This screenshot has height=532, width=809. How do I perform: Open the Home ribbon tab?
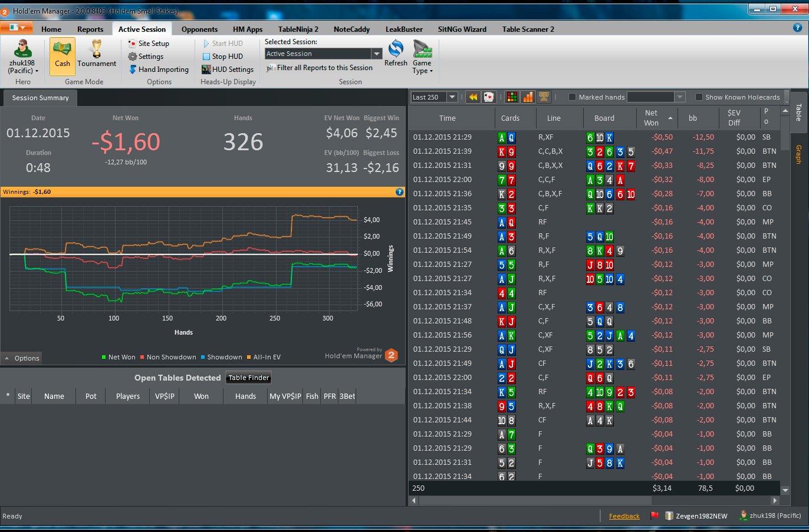pos(51,29)
